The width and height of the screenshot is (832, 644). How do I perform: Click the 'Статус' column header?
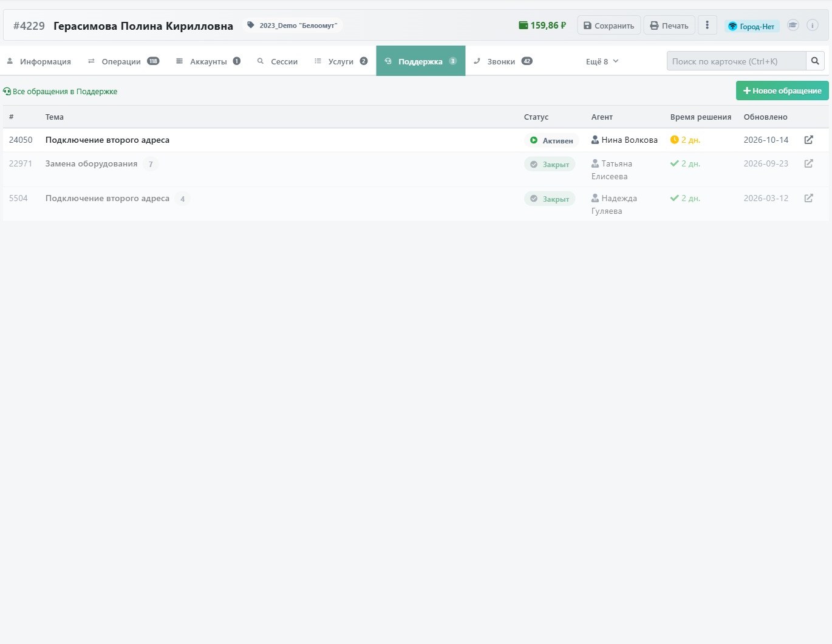[536, 117]
